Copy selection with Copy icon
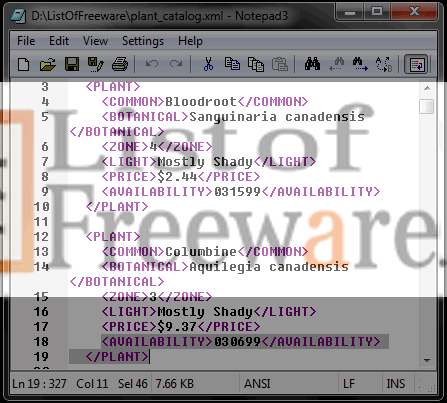The image size is (447, 403). click(x=232, y=64)
